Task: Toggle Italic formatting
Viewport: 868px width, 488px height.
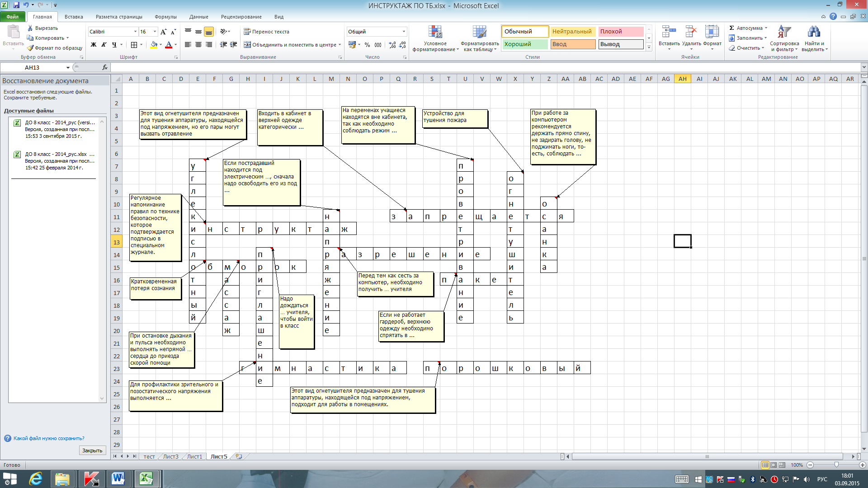Action: 104,45
